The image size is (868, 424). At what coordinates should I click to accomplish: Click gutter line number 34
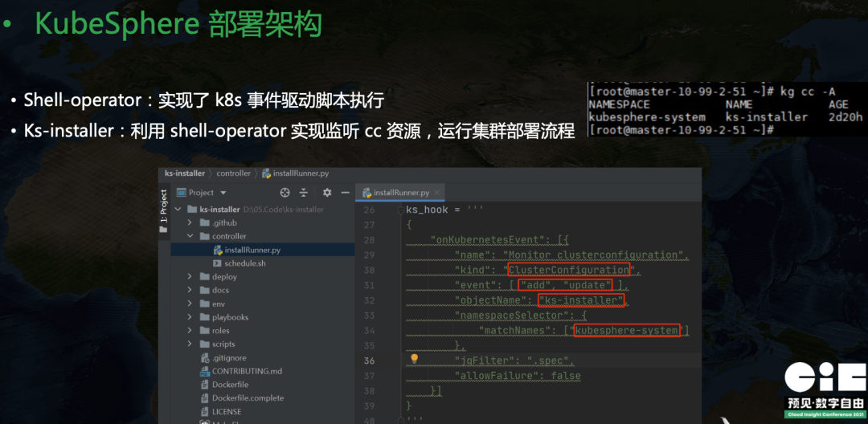pyautogui.click(x=369, y=331)
